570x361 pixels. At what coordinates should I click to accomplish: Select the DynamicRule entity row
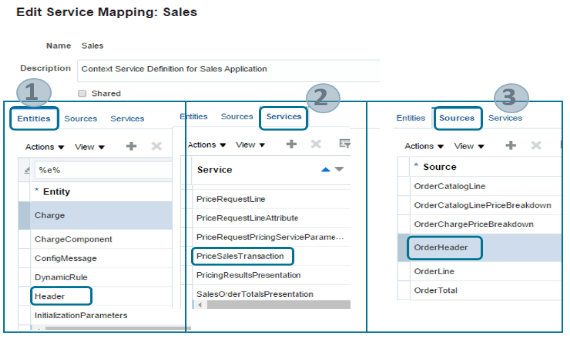(x=101, y=277)
